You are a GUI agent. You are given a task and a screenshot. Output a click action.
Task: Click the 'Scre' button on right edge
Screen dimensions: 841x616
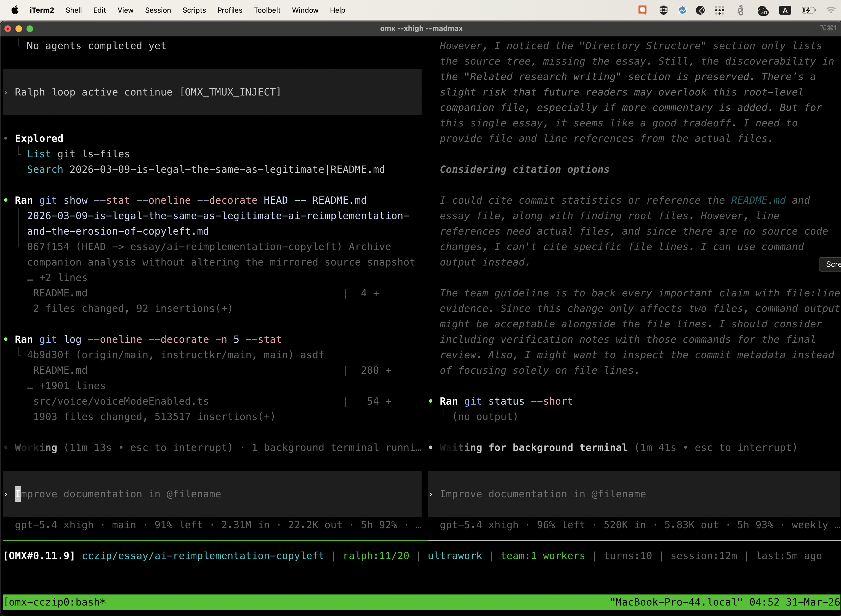pyautogui.click(x=833, y=264)
